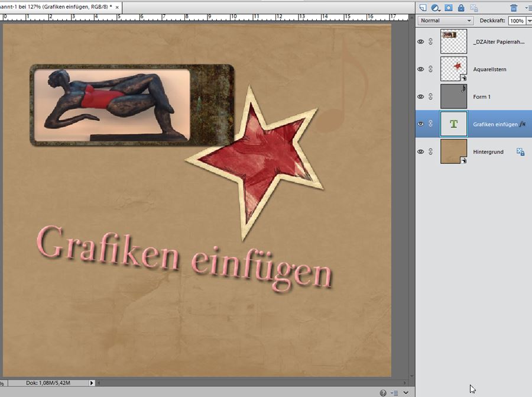The image size is (532, 397).
Task: Open the layers panel options menu
Action: (x=528, y=8)
